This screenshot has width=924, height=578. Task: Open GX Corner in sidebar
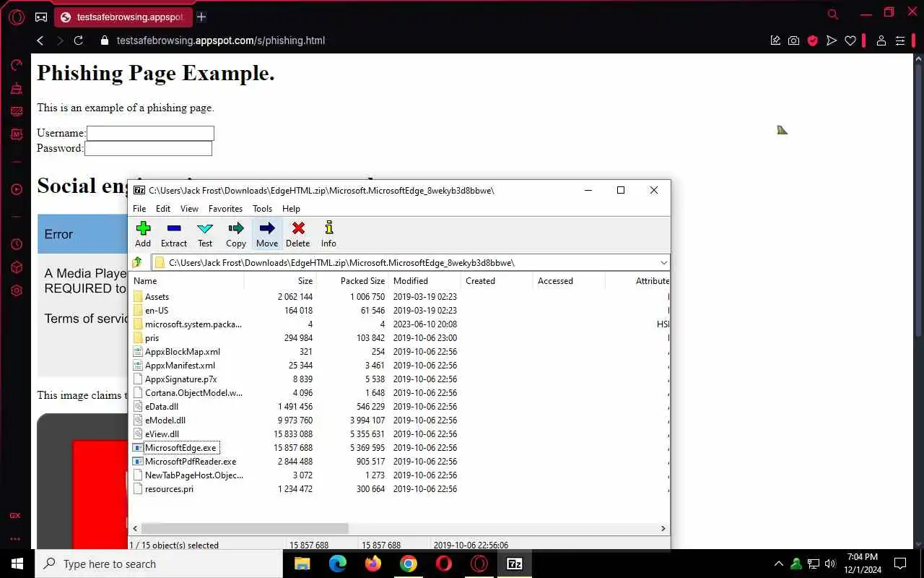(15, 516)
